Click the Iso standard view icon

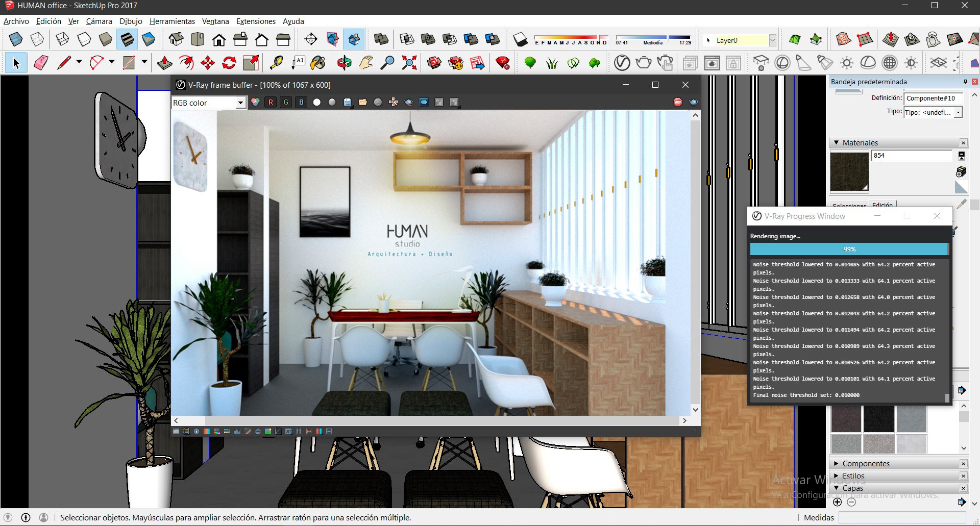176,39
